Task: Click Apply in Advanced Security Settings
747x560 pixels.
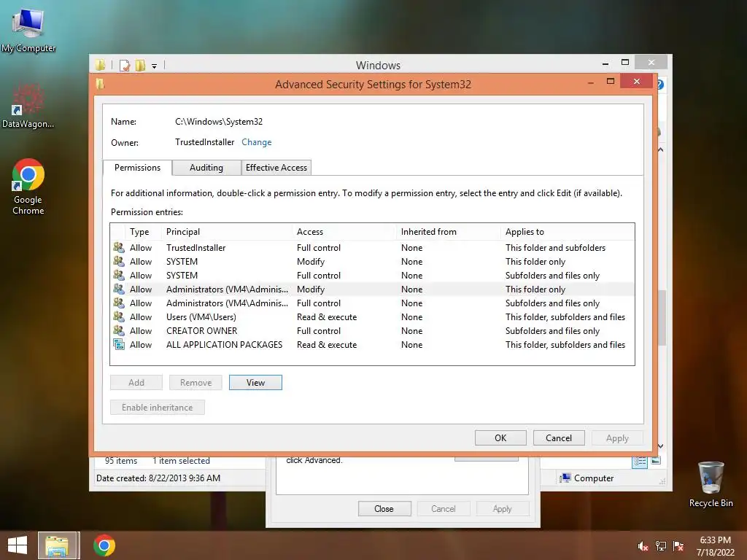Action: pos(617,437)
